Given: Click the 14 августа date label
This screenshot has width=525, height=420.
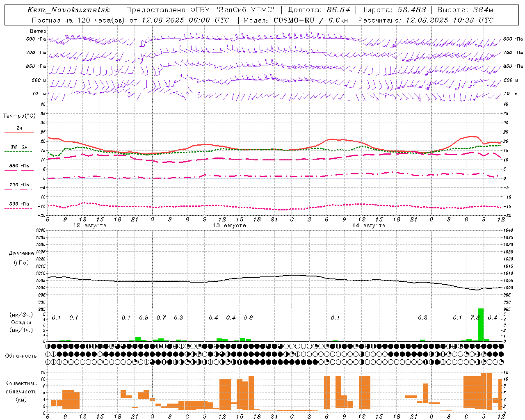Looking at the screenshot, I should 369,226.
